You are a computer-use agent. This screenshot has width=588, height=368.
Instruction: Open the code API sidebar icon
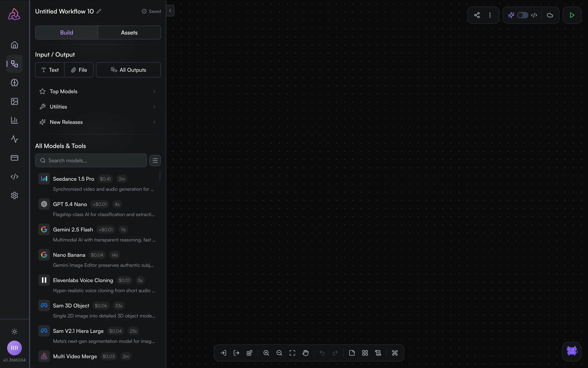pos(14,177)
